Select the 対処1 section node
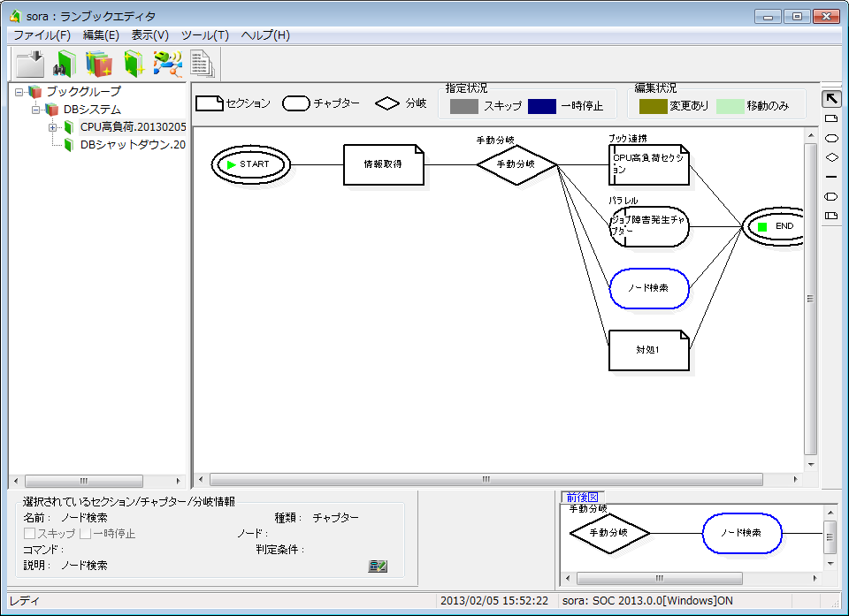The height and width of the screenshot is (616, 849). tap(648, 350)
